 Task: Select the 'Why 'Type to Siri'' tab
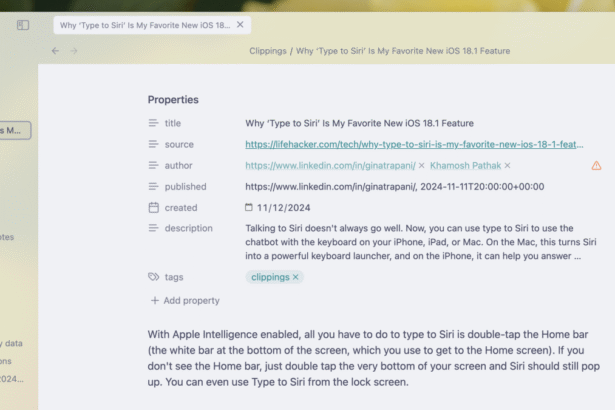[x=152, y=25]
